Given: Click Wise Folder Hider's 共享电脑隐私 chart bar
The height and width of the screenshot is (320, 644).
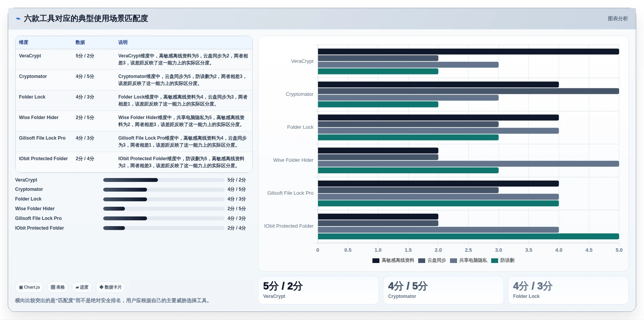Looking at the screenshot, I should click(468, 164).
